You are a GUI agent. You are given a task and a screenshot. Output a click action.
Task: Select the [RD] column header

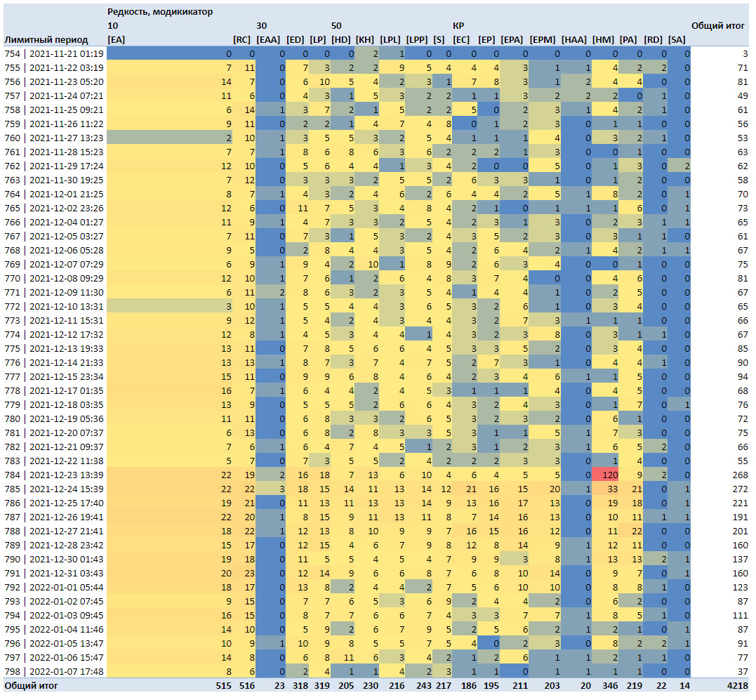pyautogui.click(x=654, y=39)
